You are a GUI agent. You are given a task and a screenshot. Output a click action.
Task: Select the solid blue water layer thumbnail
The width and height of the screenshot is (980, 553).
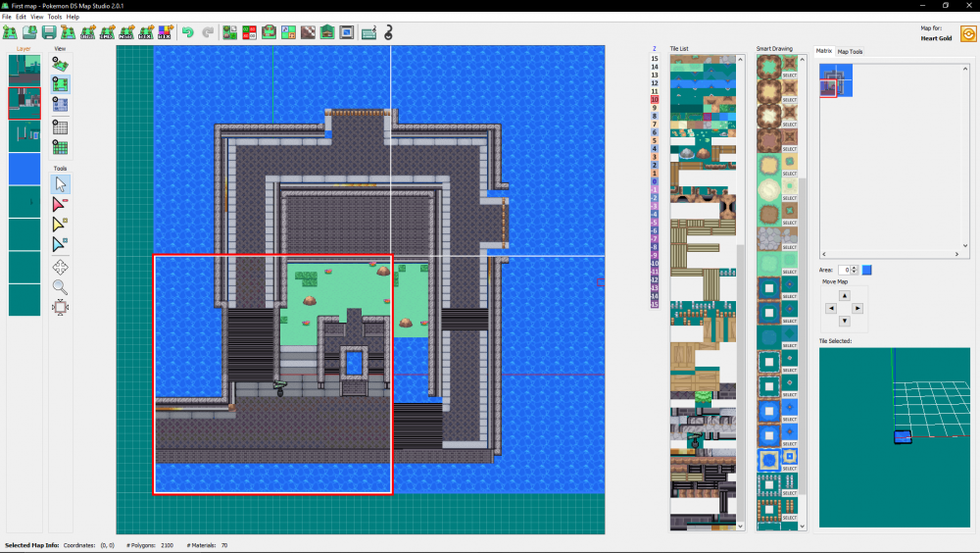[x=24, y=169]
